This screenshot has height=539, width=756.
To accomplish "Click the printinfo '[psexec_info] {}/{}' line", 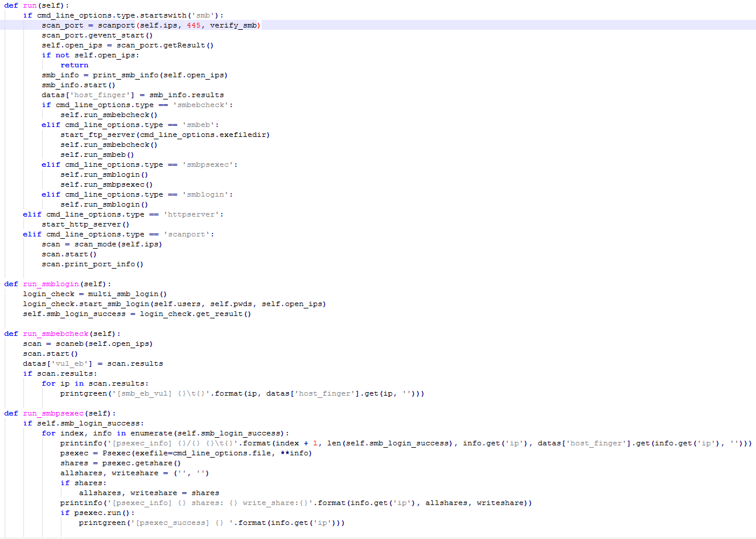I will click(x=406, y=443).
